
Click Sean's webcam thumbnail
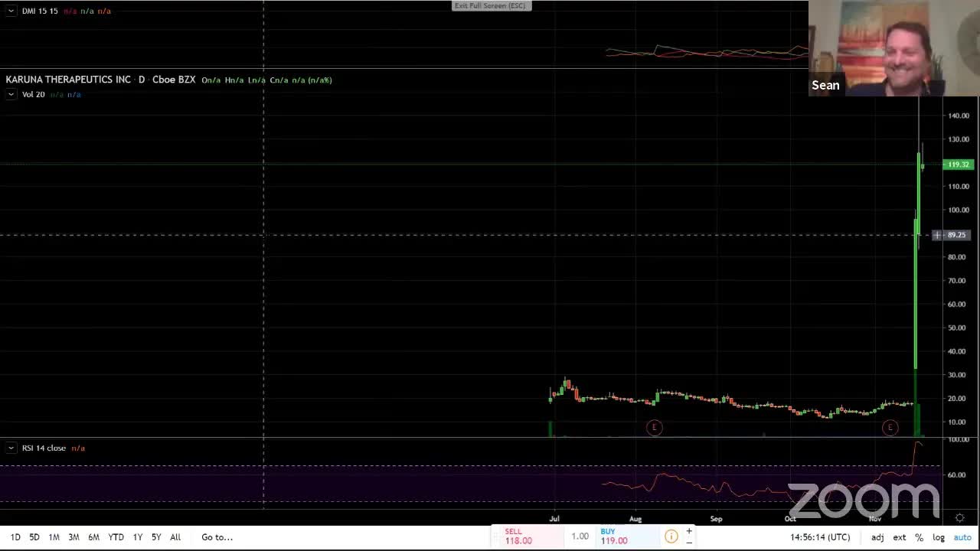tap(893, 48)
